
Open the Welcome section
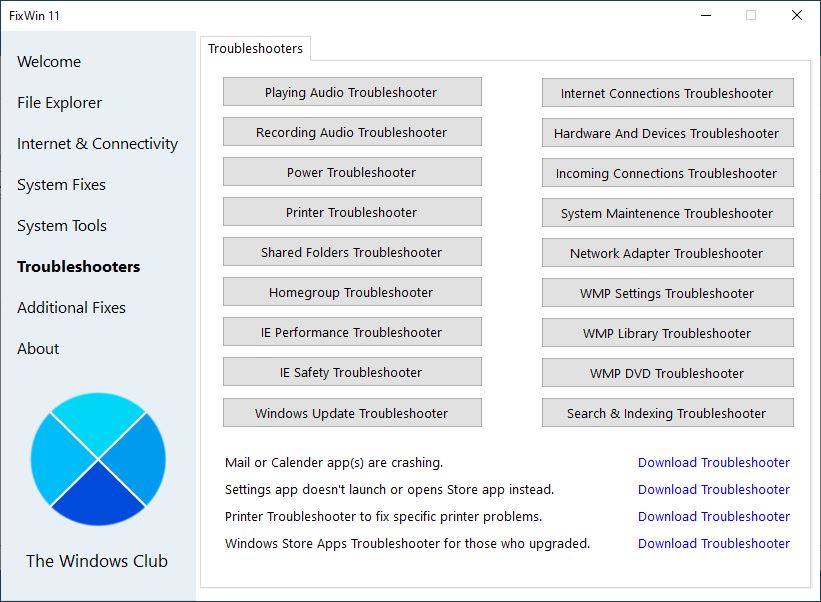(49, 62)
